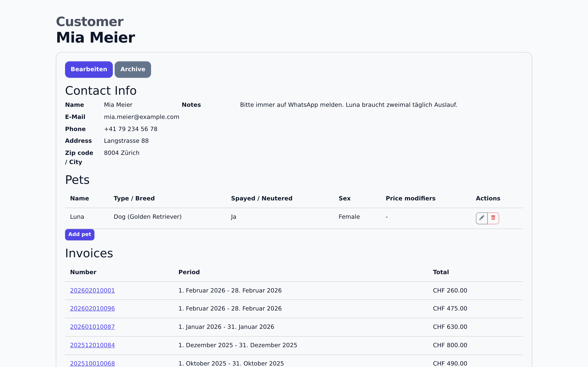
Task: Open invoice 202601010087
Action: point(92,327)
